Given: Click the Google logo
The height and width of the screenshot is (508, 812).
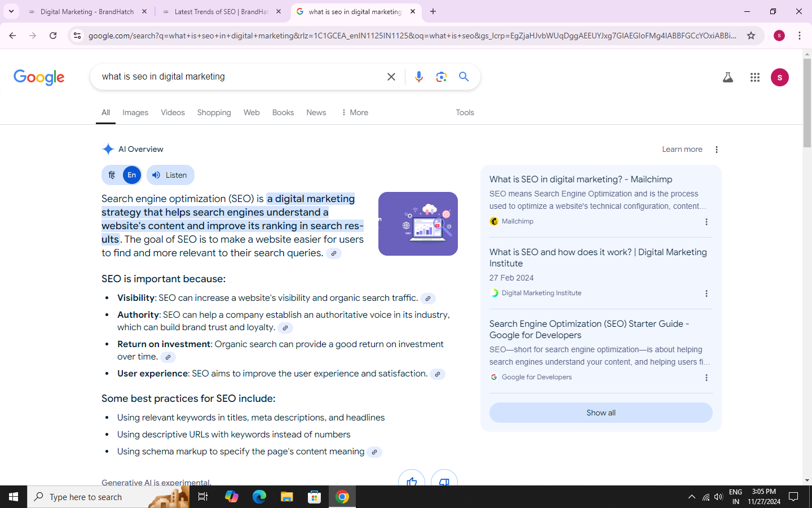Looking at the screenshot, I should pyautogui.click(x=39, y=77).
